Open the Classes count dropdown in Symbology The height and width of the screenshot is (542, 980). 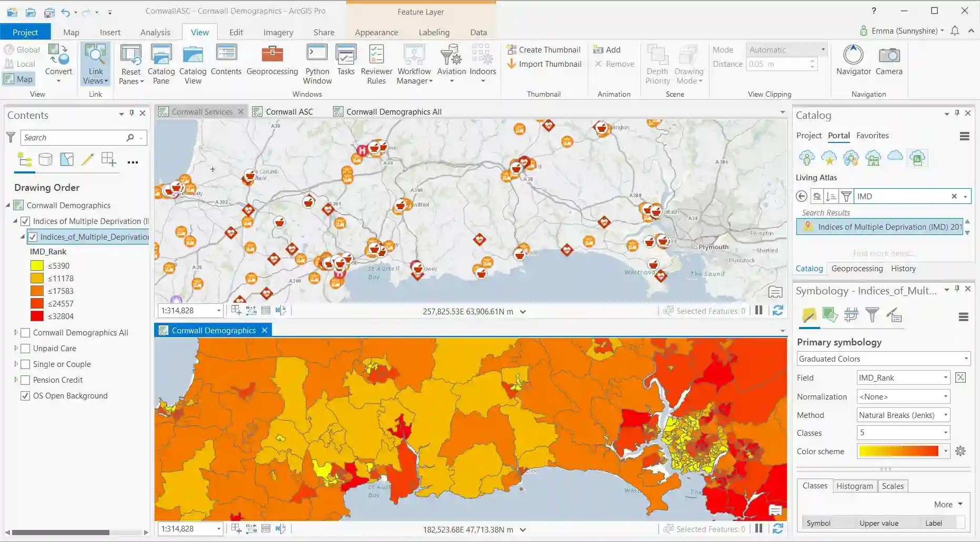(944, 433)
